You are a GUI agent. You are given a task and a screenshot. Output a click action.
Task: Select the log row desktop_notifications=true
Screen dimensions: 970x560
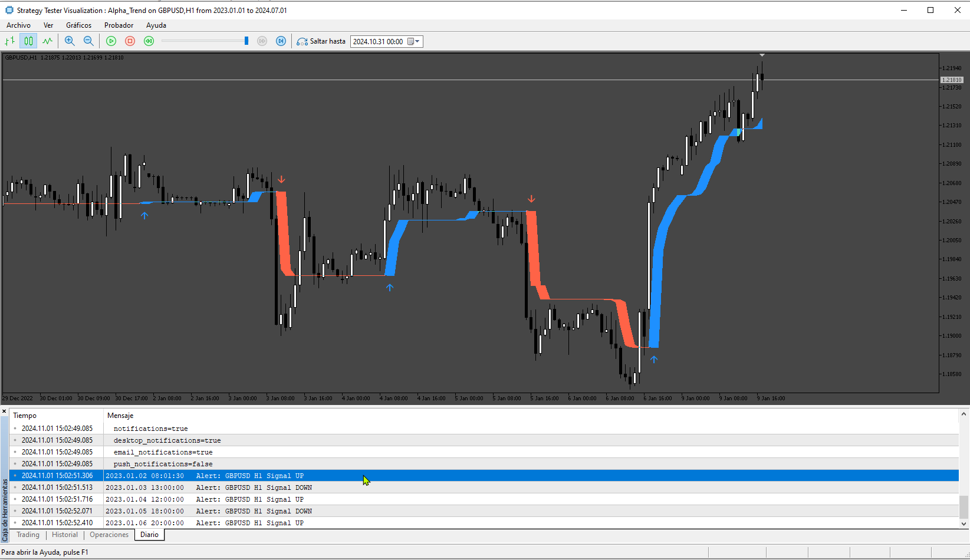click(x=484, y=440)
